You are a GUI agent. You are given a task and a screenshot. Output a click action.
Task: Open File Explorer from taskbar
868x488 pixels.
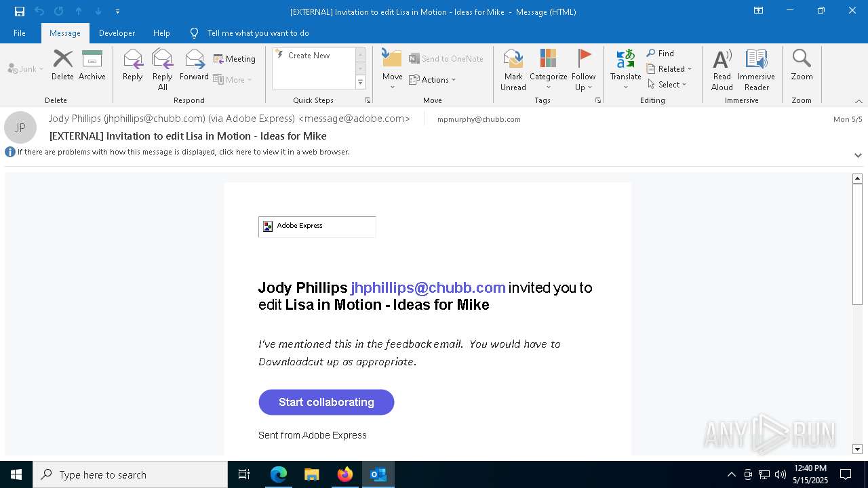312,474
